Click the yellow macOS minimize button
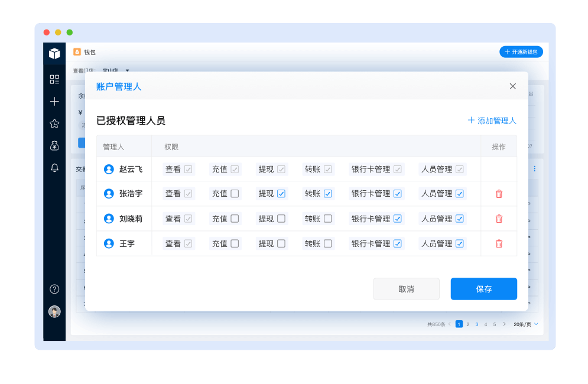Image resolution: width=588 pixels, height=384 pixels. click(58, 32)
